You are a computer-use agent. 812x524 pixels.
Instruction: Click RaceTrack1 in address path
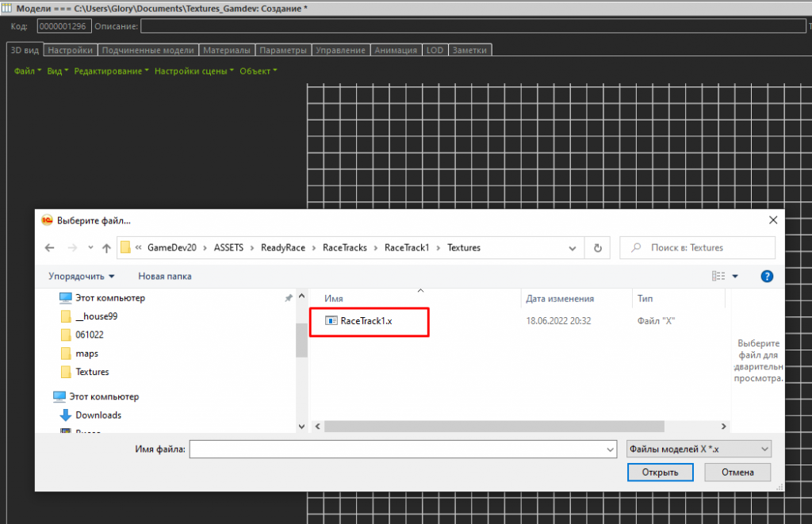pyautogui.click(x=407, y=248)
